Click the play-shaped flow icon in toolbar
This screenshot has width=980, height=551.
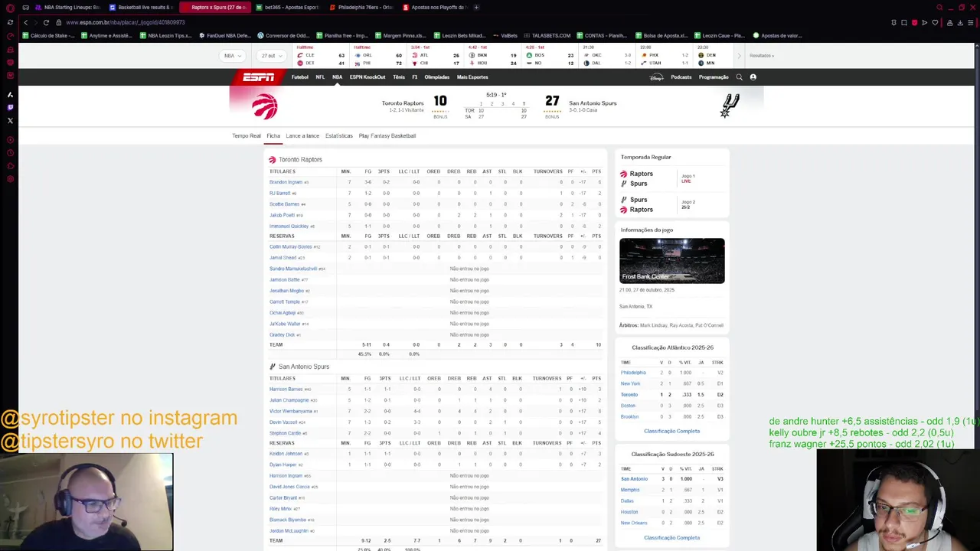(x=925, y=22)
